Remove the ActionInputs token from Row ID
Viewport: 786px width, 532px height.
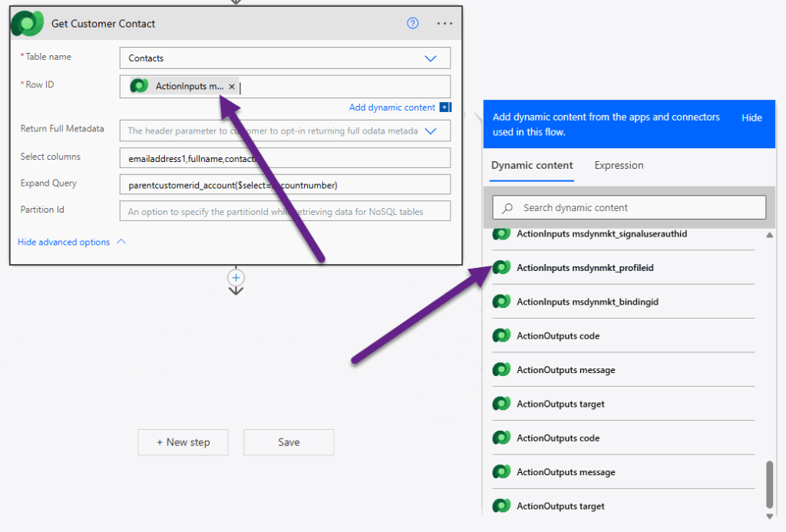(232, 87)
